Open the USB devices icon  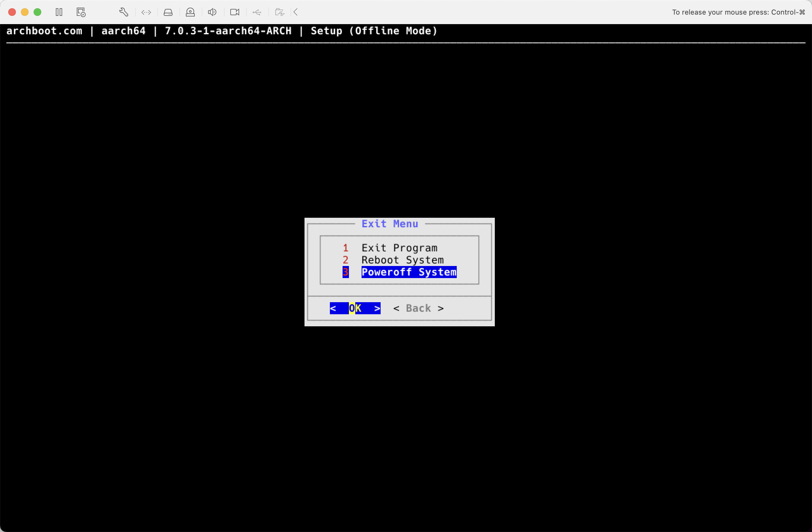tap(257, 12)
